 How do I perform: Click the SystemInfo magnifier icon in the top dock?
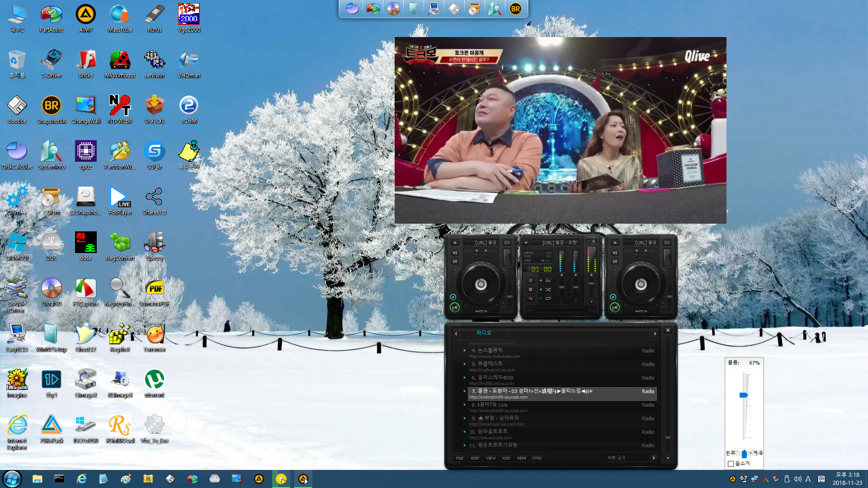(495, 9)
